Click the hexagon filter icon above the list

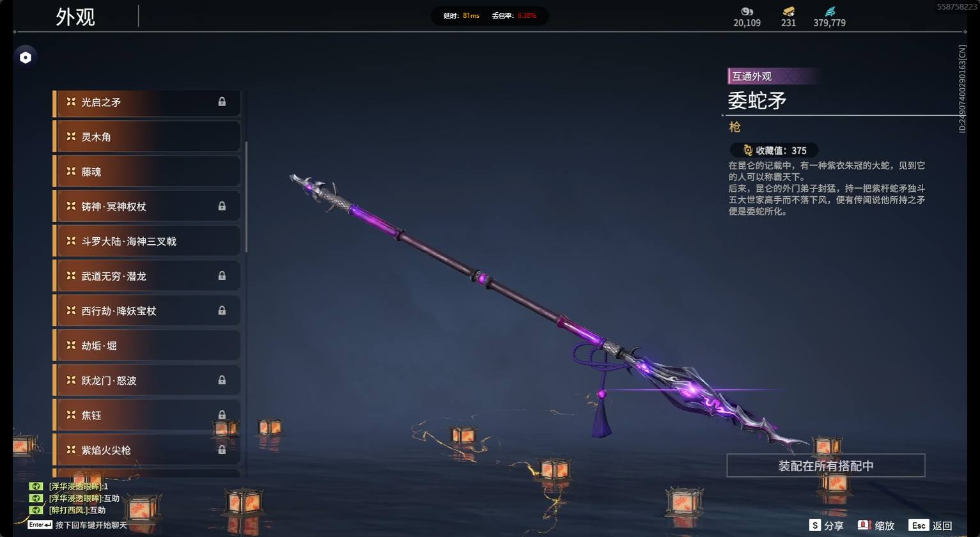point(26,58)
